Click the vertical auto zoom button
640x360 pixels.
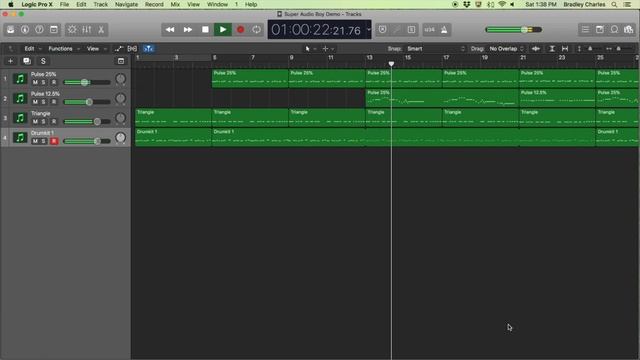pos(552,49)
